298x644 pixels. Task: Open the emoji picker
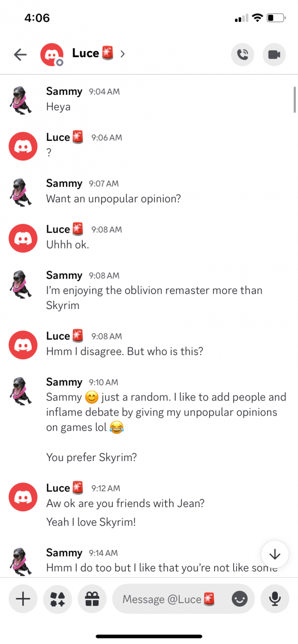coord(240,599)
